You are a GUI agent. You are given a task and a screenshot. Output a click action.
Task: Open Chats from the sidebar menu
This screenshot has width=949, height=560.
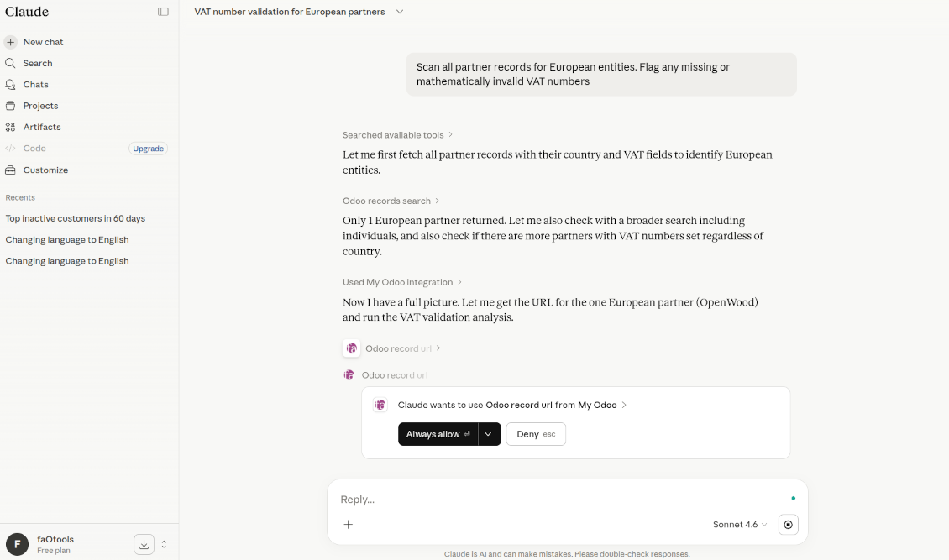(x=34, y=84)
